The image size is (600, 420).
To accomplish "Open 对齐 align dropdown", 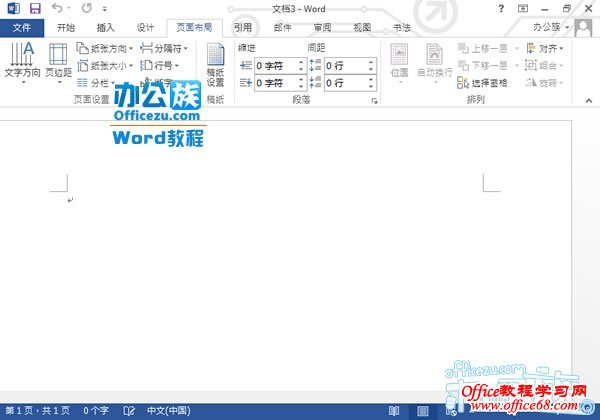I will [x=545, y=49].
